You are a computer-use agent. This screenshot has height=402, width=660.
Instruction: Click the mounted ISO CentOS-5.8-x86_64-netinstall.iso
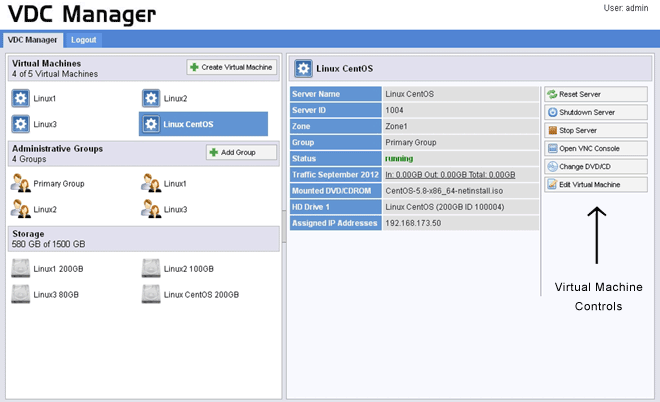[444, 191]
